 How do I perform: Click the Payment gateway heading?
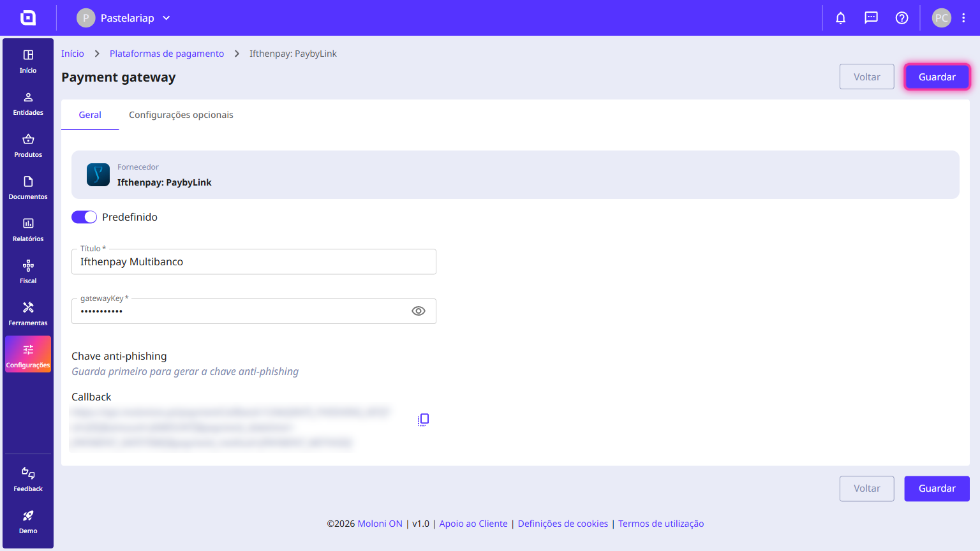click(119, 77)
